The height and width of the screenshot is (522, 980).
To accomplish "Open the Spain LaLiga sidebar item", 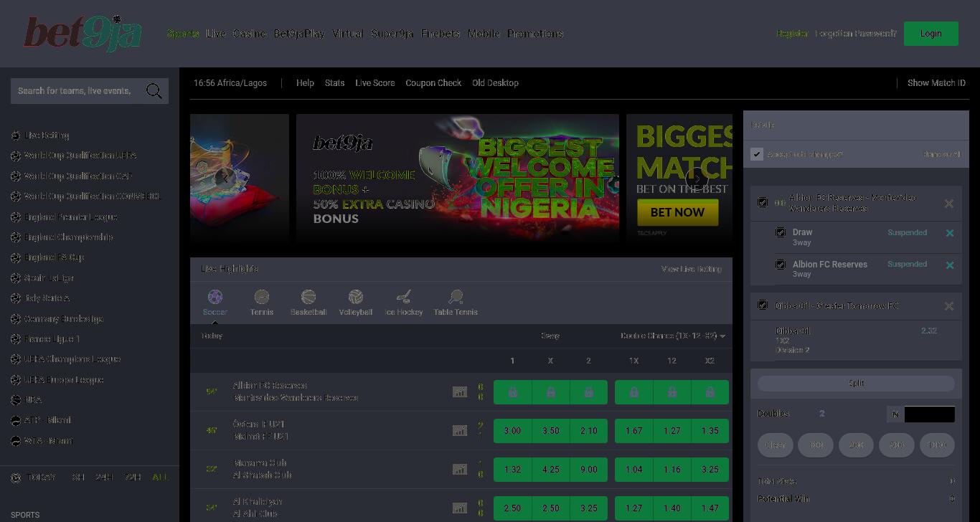I will click(49, 278).
